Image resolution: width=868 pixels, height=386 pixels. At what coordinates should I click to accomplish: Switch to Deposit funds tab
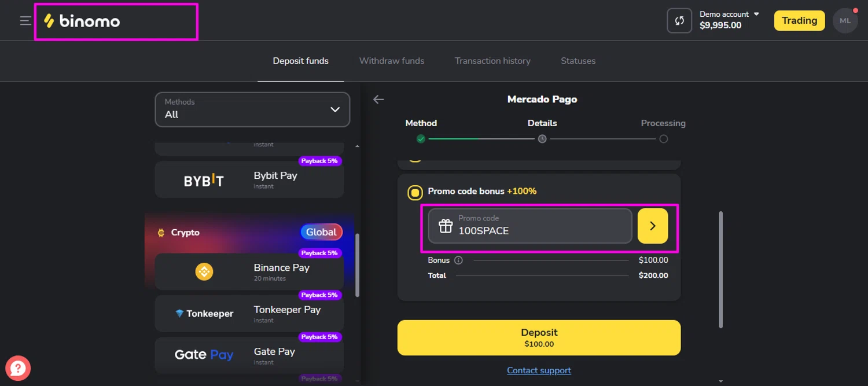[x=301, y=61]
